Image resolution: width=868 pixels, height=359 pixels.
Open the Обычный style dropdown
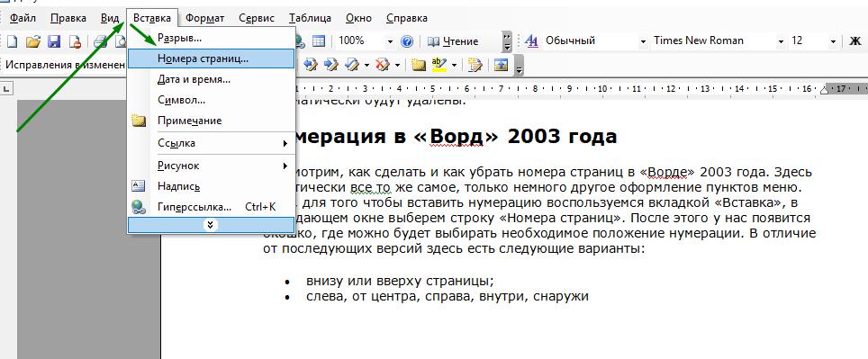(643, 41)
